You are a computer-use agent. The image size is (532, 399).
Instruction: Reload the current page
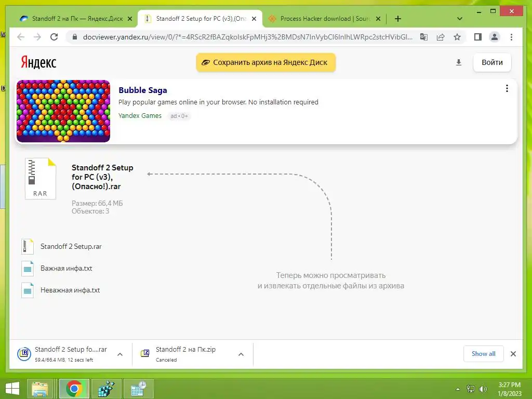pos(54,37)
